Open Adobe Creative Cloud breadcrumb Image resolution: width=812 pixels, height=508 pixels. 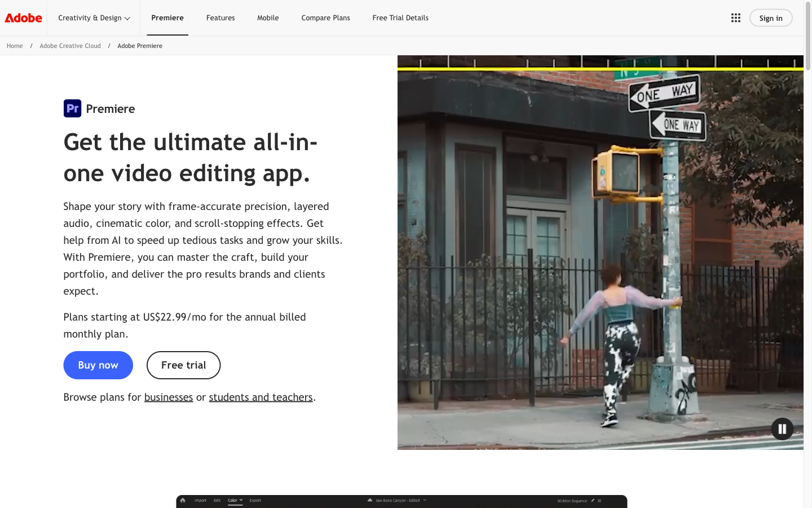pos(70,46)
